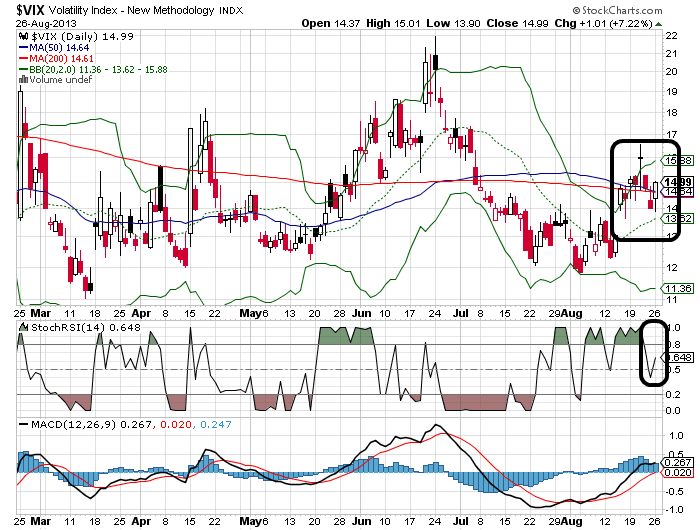The image size is (700, 530).
Task: Click the 0.267 MACD value tag on axis
Action: pos(678,463)
